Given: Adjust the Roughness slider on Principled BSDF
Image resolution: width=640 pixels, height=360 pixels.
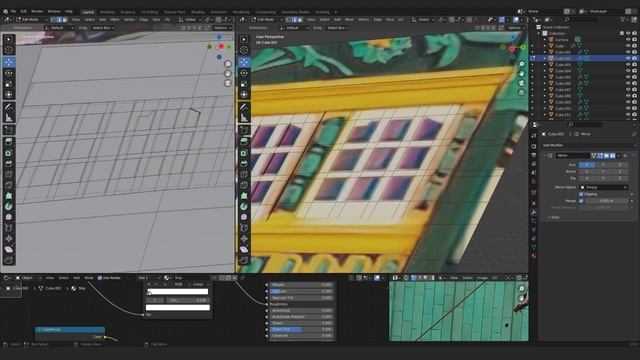Looking at the screenshot, I should pyautogui.click(x=301, y=304).
